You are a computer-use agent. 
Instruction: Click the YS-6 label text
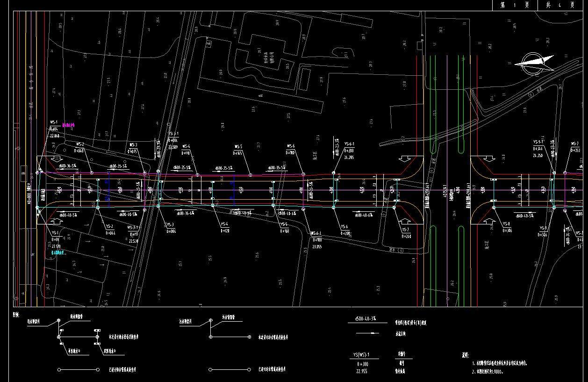pyautogui.click(x=344, y=226)
